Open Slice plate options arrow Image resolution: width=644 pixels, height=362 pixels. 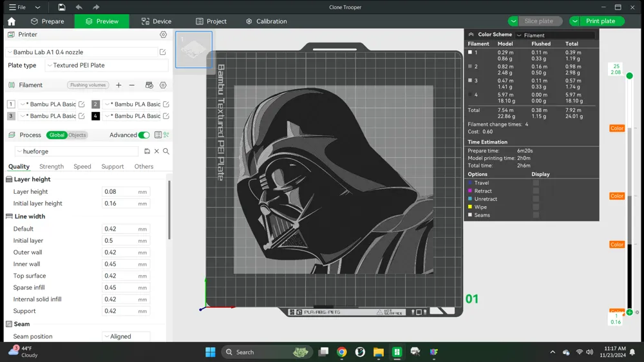pos(513,21)
